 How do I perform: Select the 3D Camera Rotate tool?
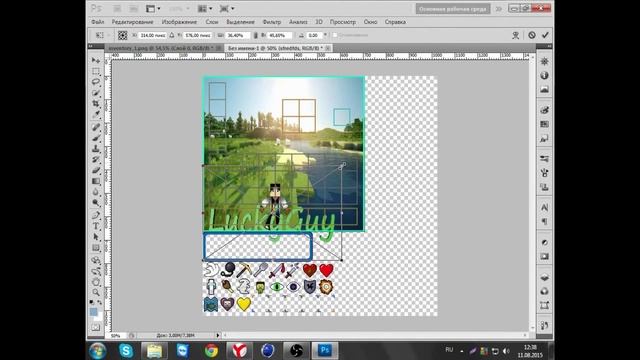point(96,271)
